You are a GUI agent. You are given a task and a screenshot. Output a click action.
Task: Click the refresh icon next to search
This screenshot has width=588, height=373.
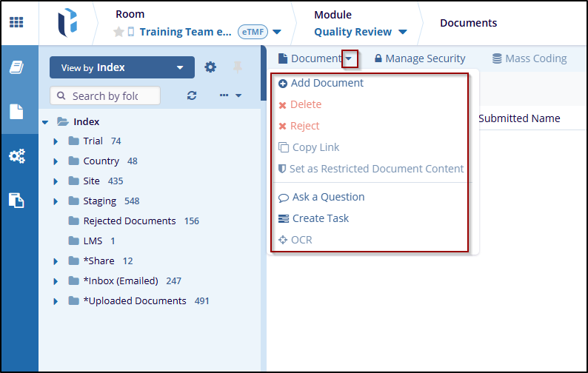pos(192,95)
